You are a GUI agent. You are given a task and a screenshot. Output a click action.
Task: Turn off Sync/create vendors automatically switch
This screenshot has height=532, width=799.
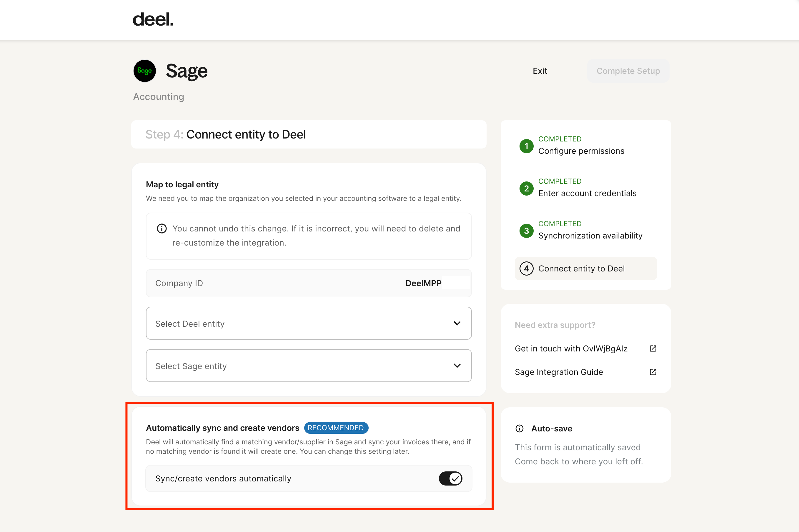(x=450, y=479)
